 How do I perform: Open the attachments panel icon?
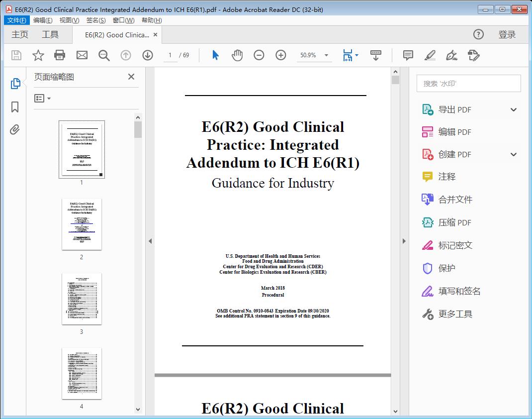(15, 129)
